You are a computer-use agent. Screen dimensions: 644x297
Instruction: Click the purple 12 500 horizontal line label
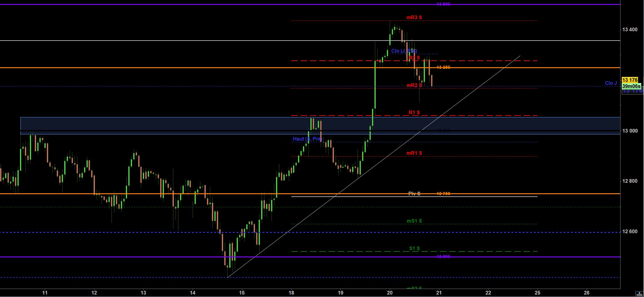(443, 256)
